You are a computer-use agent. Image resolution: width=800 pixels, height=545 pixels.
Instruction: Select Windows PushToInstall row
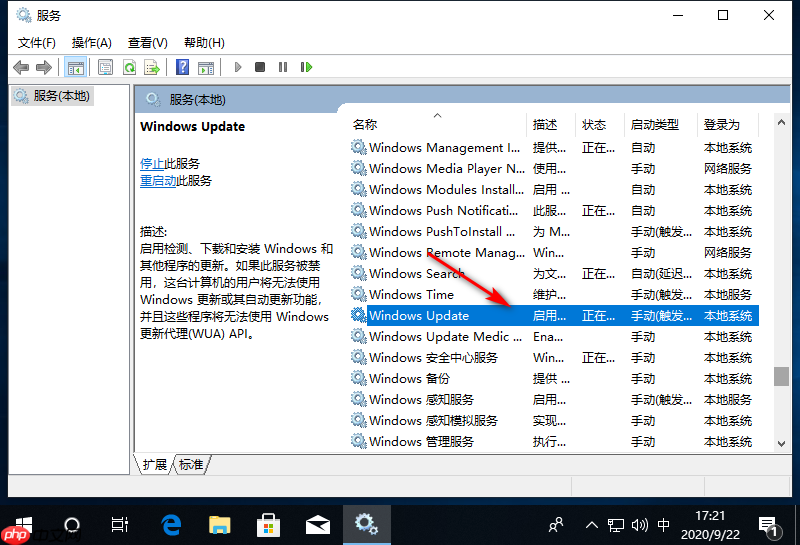tap(555, 231)
